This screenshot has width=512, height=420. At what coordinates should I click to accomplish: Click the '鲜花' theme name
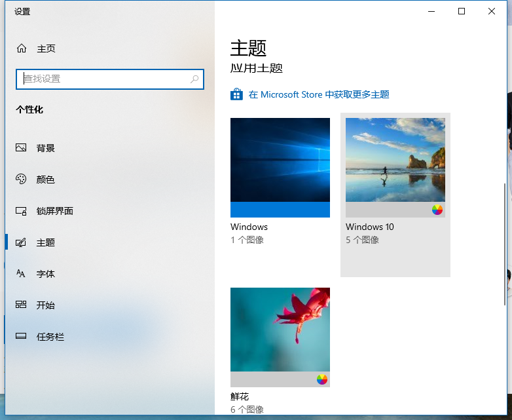coord(240,397)
